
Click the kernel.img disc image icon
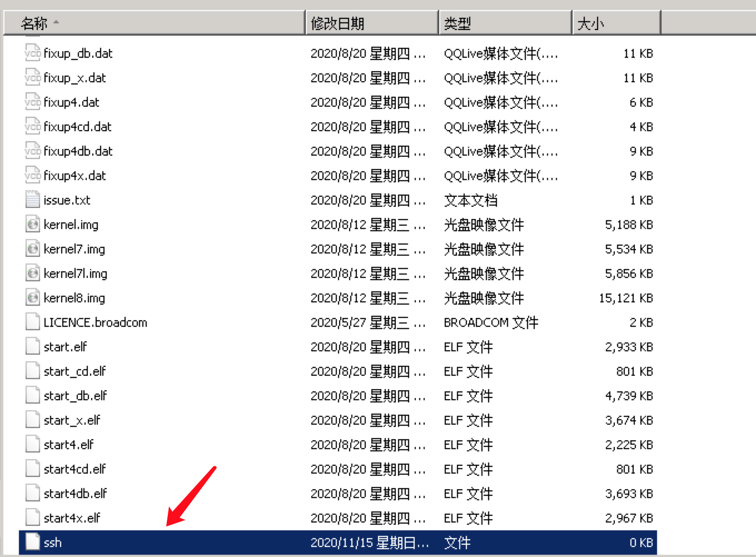click(x=33, y=224)
